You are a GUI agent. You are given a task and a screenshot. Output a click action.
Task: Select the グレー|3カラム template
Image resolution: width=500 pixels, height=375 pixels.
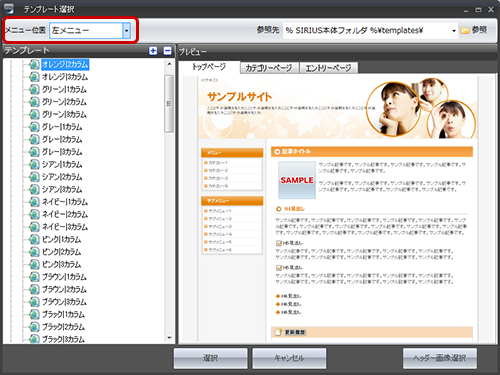click(x=62, y=152)
